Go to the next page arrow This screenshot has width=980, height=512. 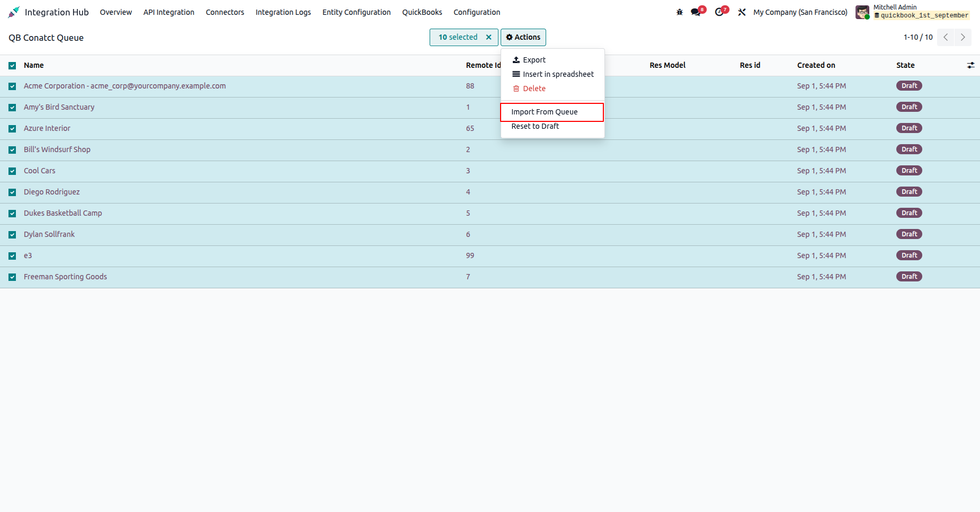963,37
